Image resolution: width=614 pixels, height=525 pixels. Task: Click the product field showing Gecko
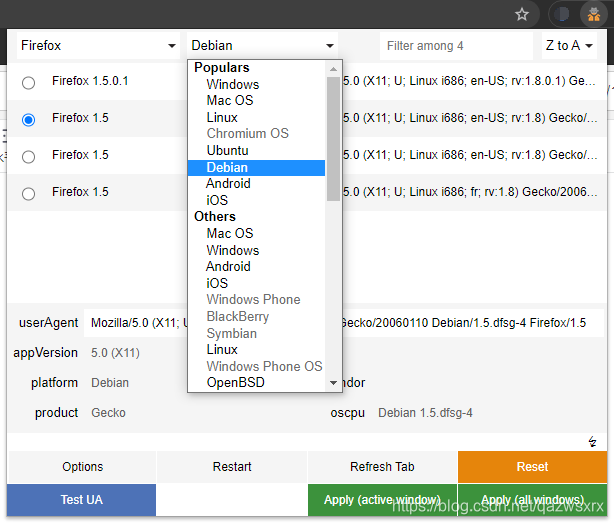coord(108,413)
